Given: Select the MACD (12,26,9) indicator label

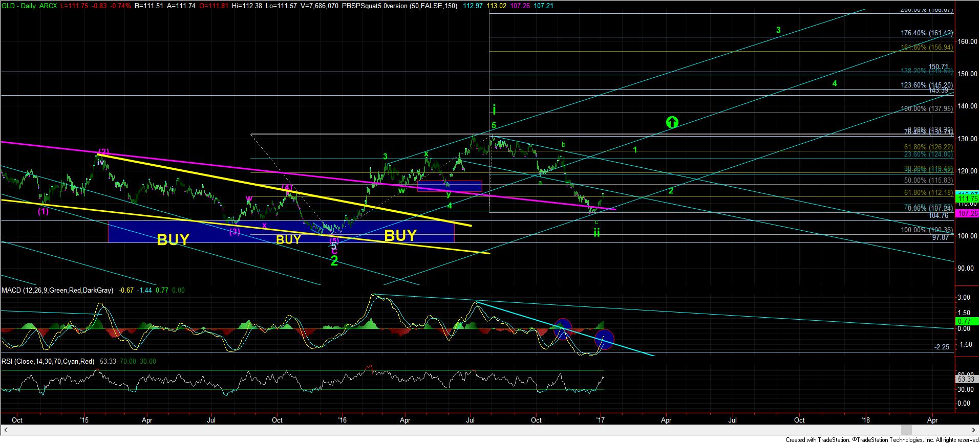Looking at the screenshot, I should [57, 290].
